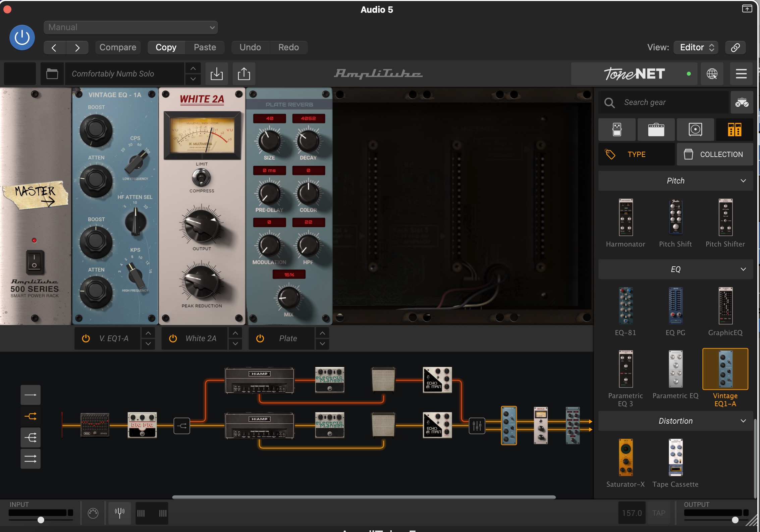Click the lower Echo Man pedal in chain
This screenshot has width=760, height=532.
click(x=437, y=425)
